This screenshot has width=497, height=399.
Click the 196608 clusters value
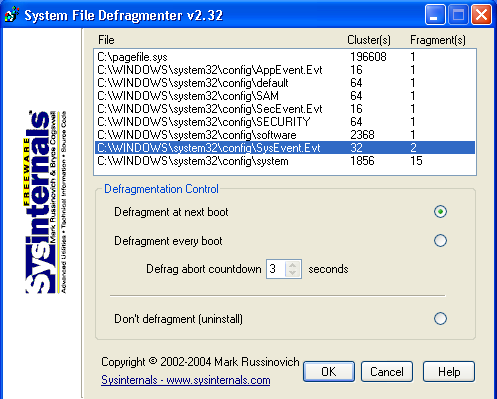click(x=368, y=57)
